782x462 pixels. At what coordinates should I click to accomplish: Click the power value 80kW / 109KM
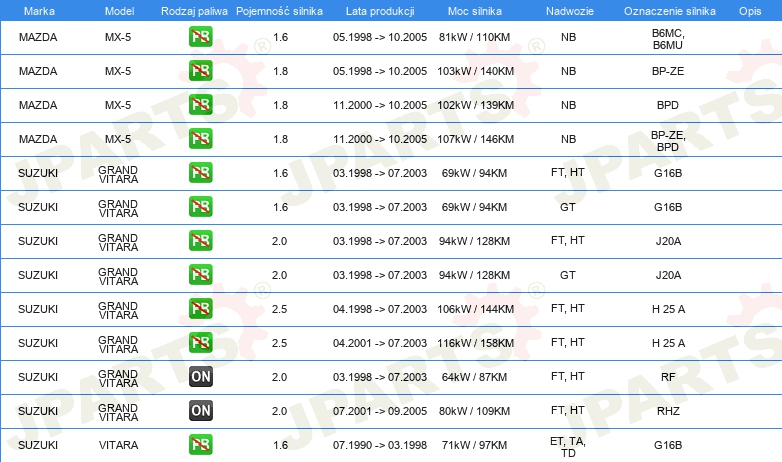474,411
